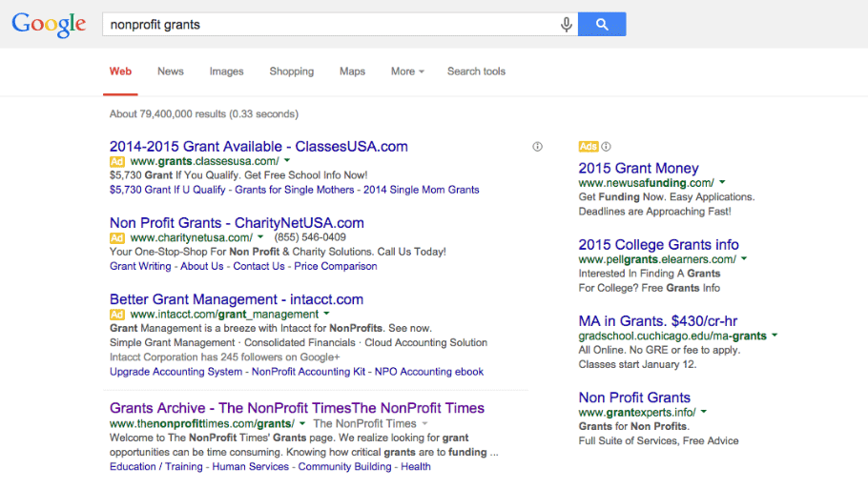Activate voice search microphone icon
This screenshot has width=868, height=489.
(x=566, y=25)
